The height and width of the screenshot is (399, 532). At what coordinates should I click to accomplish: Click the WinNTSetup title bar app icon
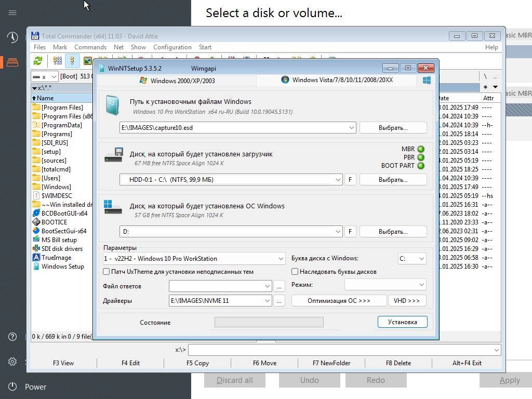tap(102, 68)
